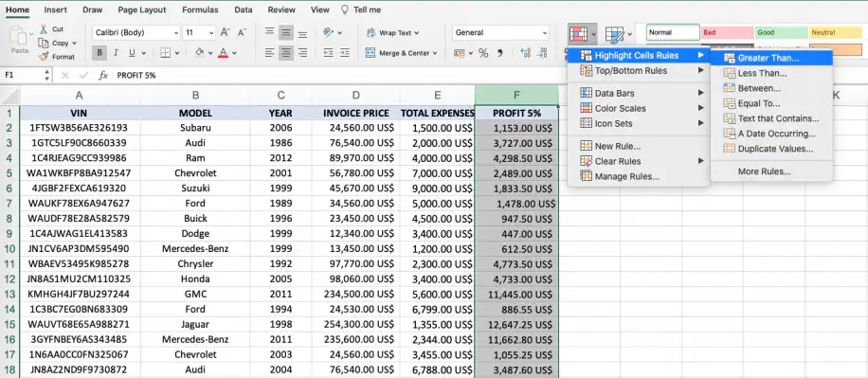Click the Format painter brush icon

44,57
